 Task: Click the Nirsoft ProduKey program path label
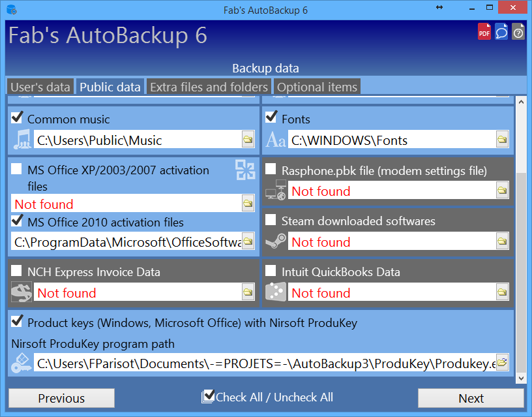[x=93, y=344]
